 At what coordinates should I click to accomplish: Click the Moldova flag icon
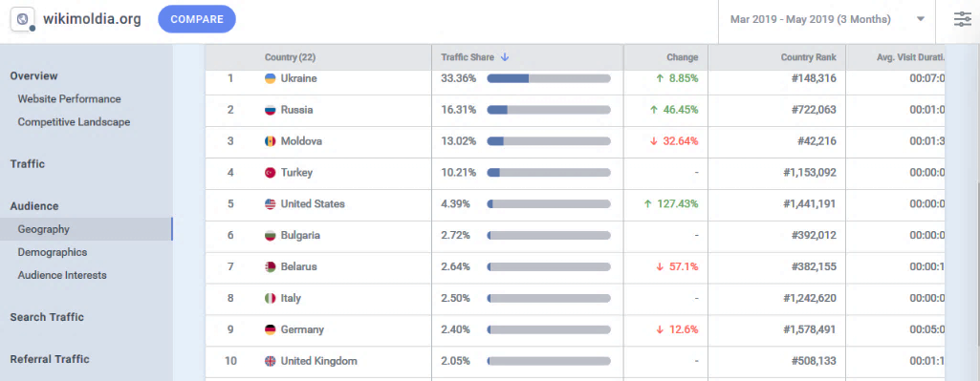tap(270, 141)
